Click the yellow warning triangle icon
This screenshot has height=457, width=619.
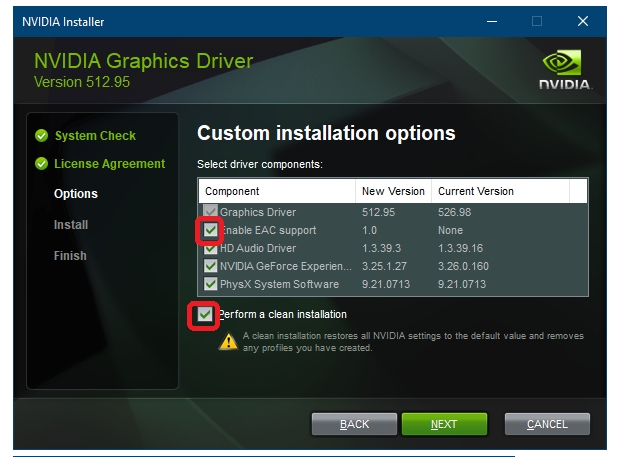click(228, 341)
